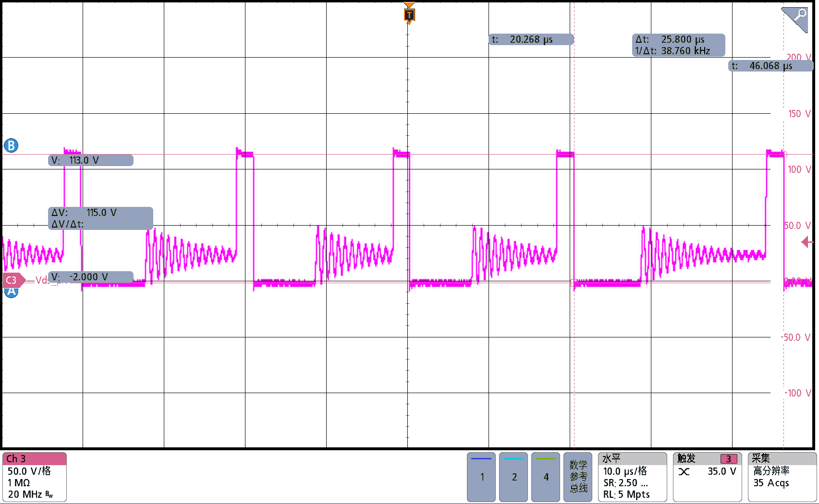Click the zoom magnifier icon in the corner
Image resolution: width=819 pixels, height=504 pixels.
point(795,19)
